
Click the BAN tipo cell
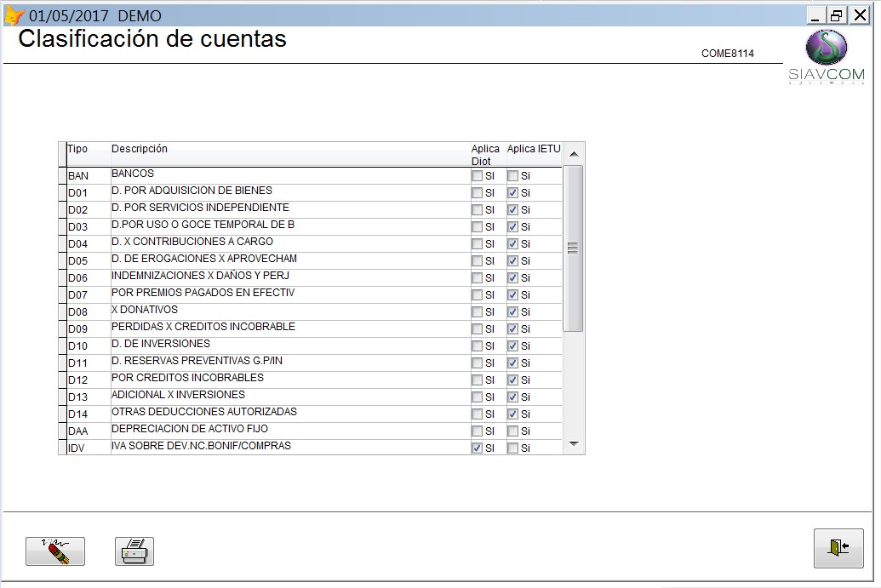(x=89, y=176)
